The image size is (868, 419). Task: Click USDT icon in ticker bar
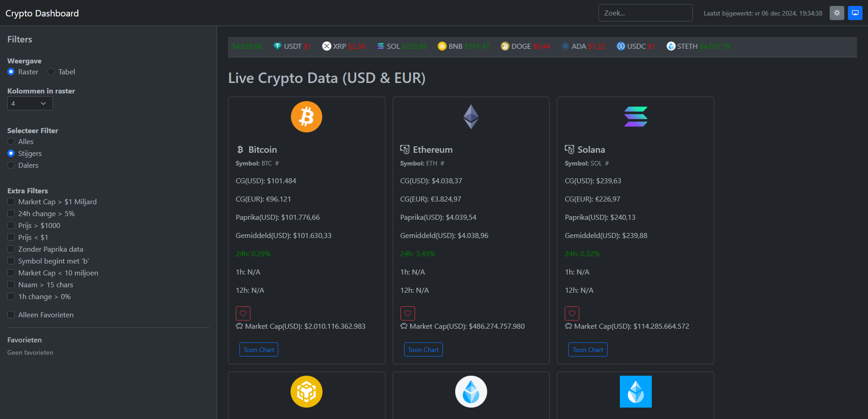(x=277, y=46)
